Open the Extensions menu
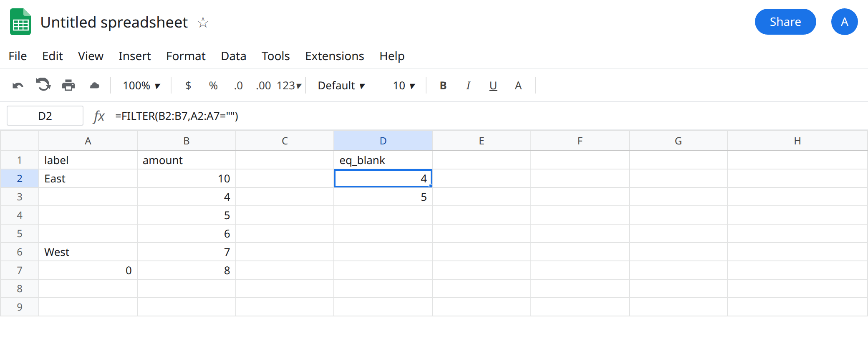The width and height of the screenshot is (868, 359). pos(335,56)
